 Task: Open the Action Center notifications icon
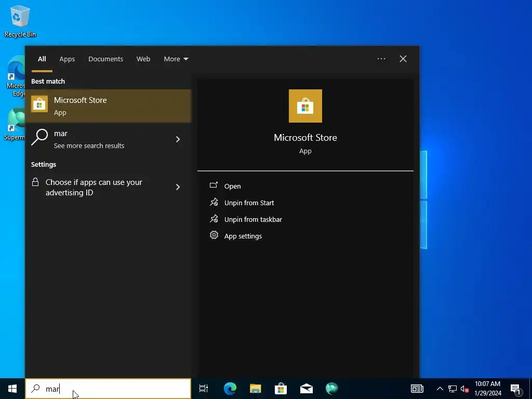tap(515, 389)
